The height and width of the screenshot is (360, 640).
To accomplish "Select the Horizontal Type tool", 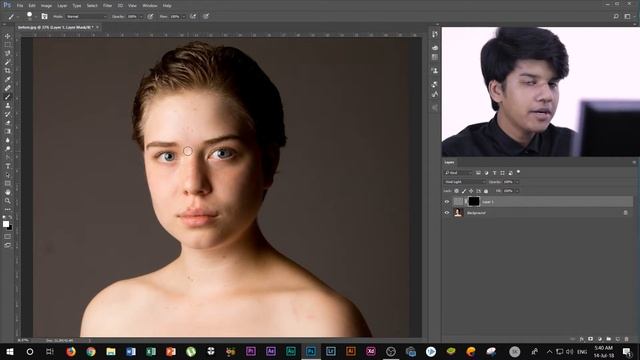I will pyautogui.click(x=7, y=166).
